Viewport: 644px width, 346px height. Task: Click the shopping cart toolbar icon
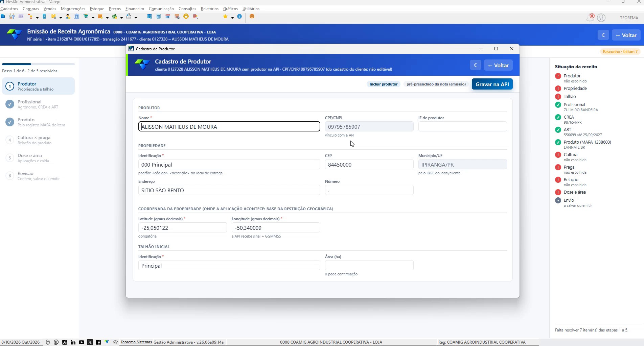click(86, 16)
